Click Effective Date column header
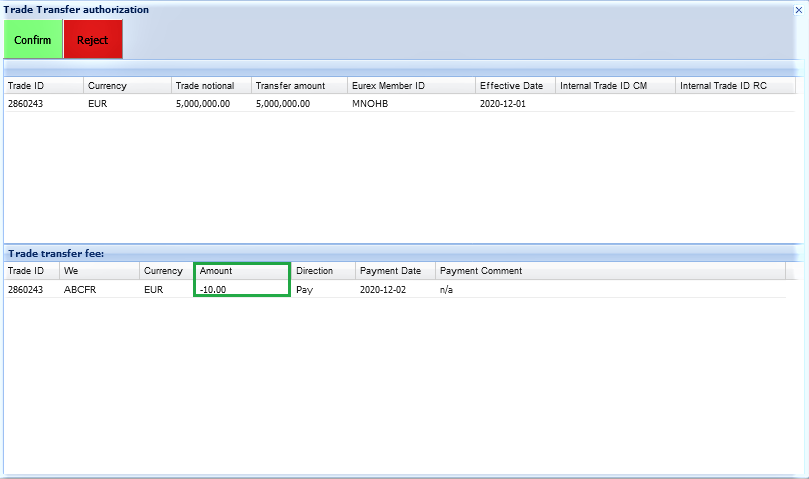 coord(514,86)
